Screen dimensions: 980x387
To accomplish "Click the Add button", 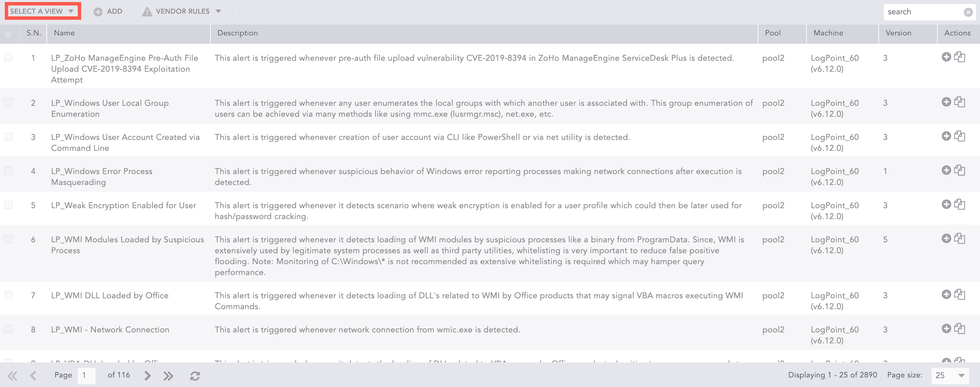I will pos(108,11).
